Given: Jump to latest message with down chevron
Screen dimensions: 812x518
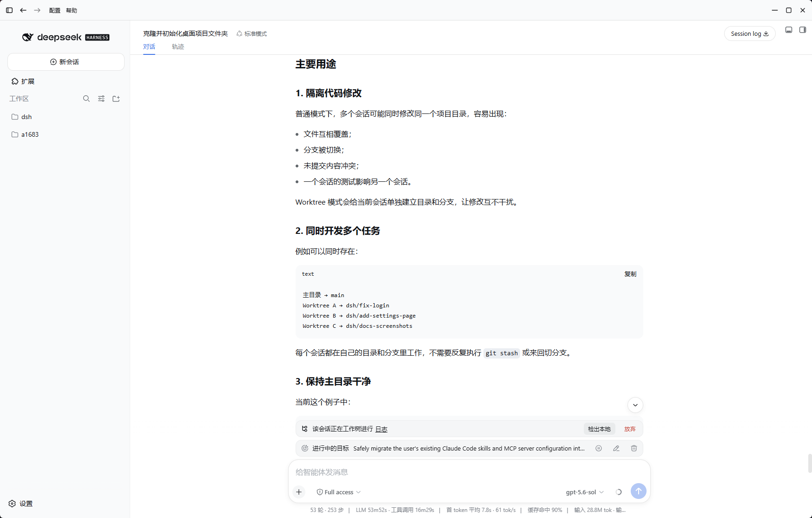Looking at the screenshot, I should point(635,405).
